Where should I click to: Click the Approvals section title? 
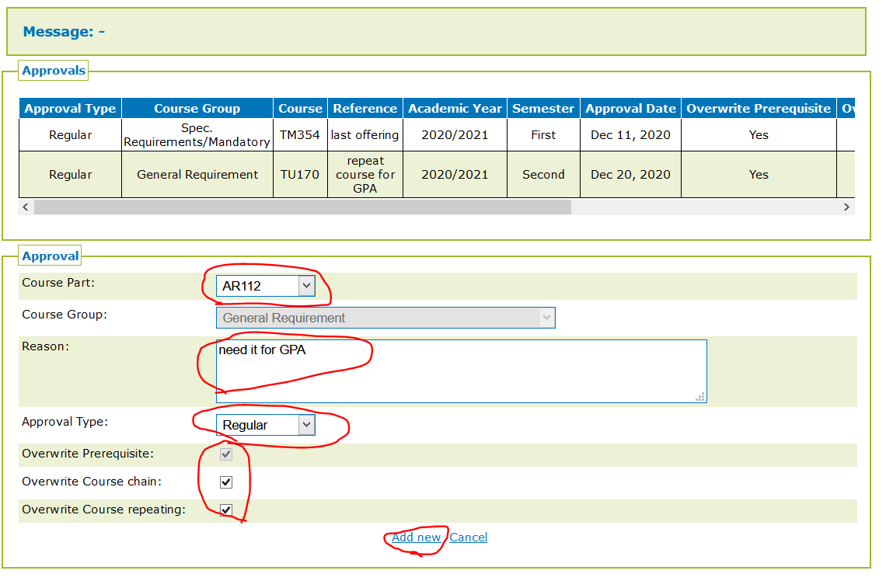54,71
